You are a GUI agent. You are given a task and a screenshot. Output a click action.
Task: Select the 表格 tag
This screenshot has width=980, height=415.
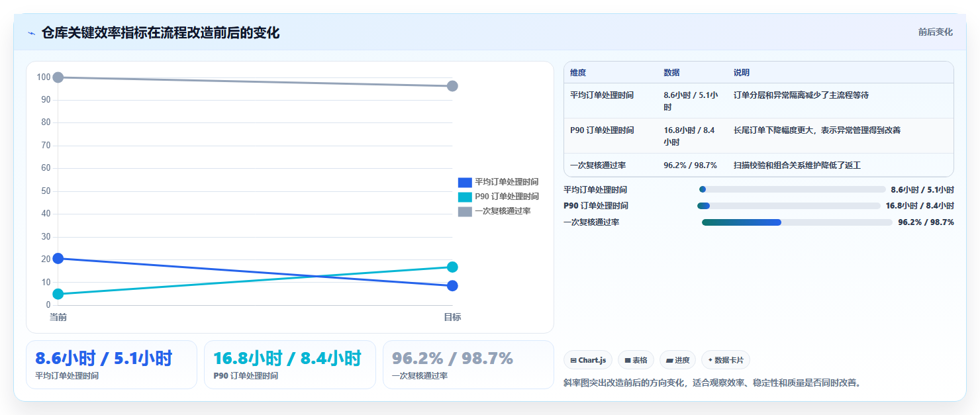636,360
